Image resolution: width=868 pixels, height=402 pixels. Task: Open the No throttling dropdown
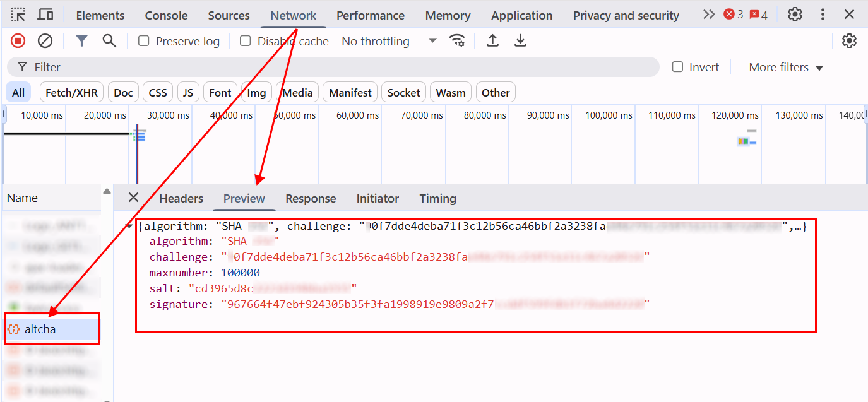pos(389,41)
